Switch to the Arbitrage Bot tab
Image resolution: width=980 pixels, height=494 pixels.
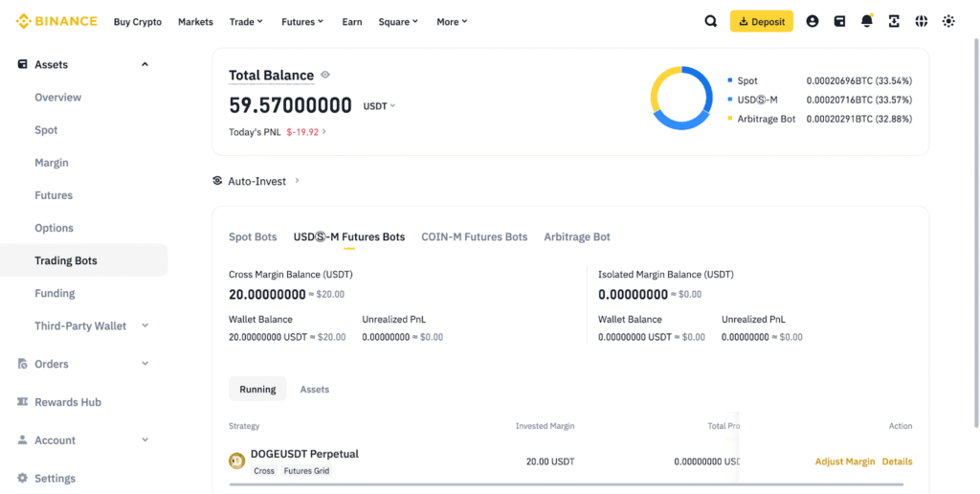coord(576,236)
